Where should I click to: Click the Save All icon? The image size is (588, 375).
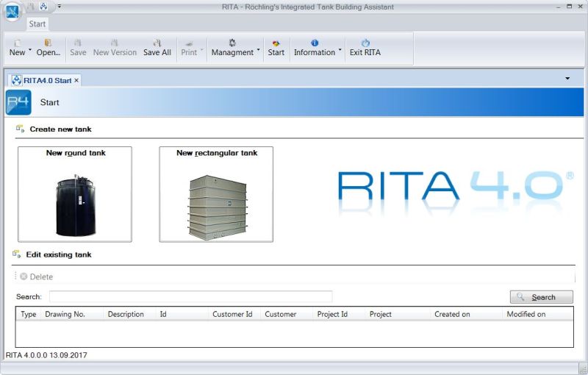[x=157, y=43]
